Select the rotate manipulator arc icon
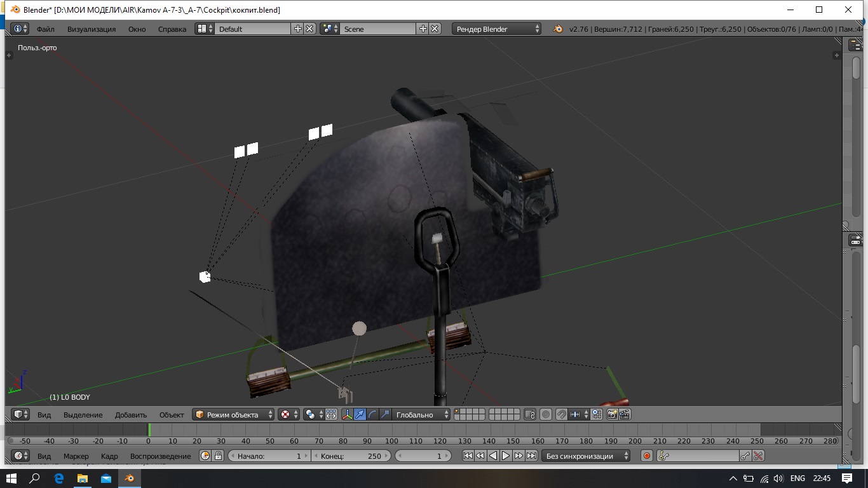 point(372,414)
